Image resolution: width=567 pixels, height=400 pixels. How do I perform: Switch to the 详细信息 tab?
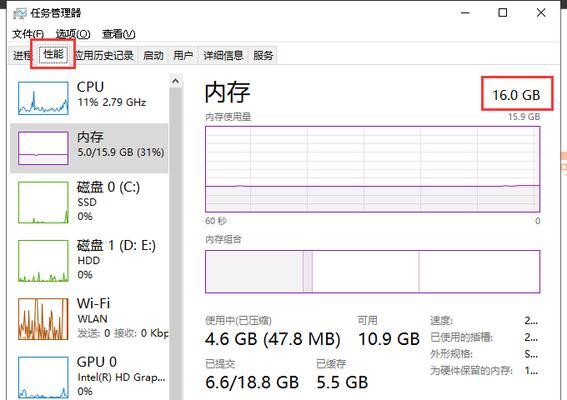pyautogui.click(x=223, y=55)
